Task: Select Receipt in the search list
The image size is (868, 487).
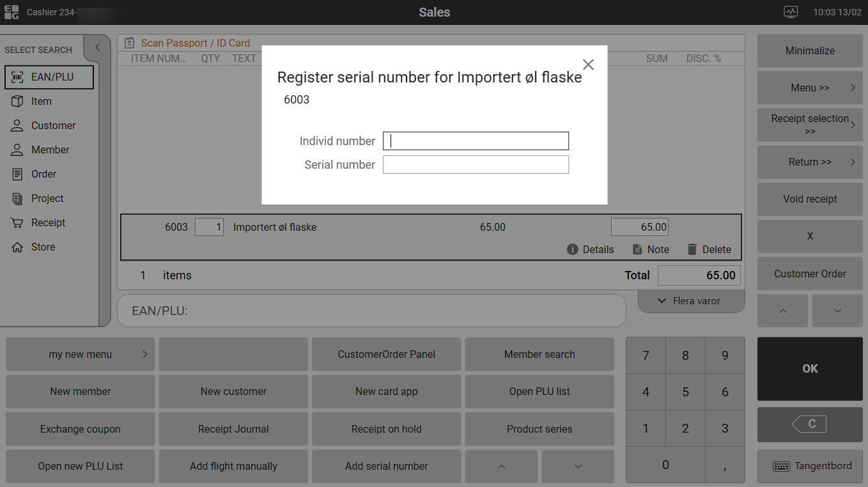Action: 48,223
